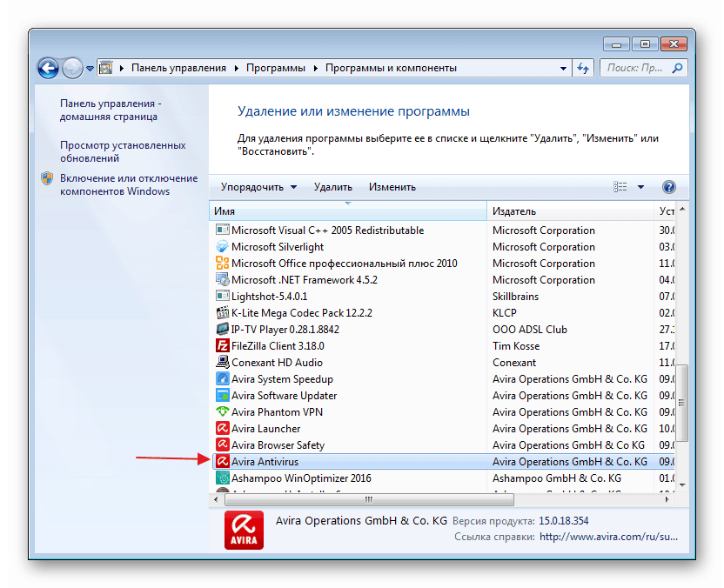The width and height of the screenshot is (724, 588).
Task: Sort by the Издатель column header
Action: [571, 210]
